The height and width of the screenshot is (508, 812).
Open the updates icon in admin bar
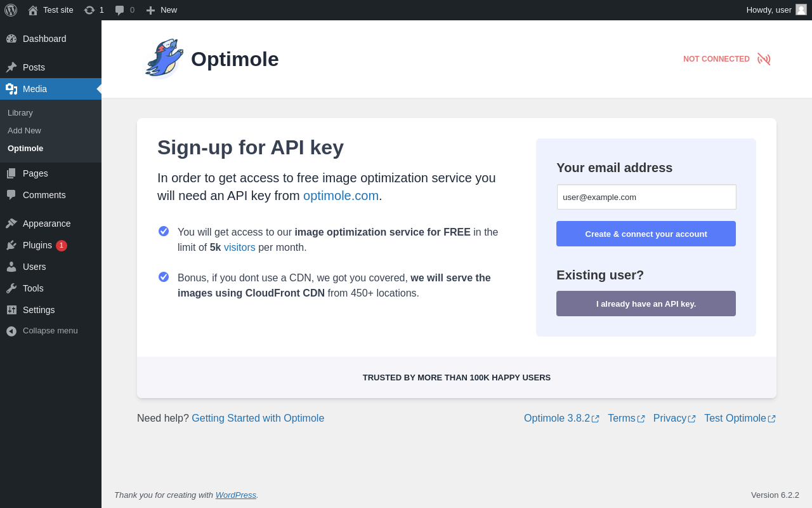coord(89,10)
